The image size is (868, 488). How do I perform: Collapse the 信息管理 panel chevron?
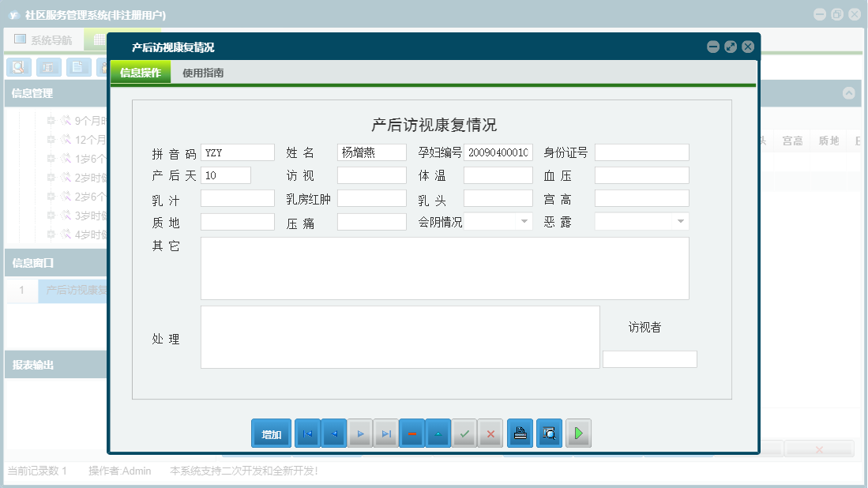(849, 93)
